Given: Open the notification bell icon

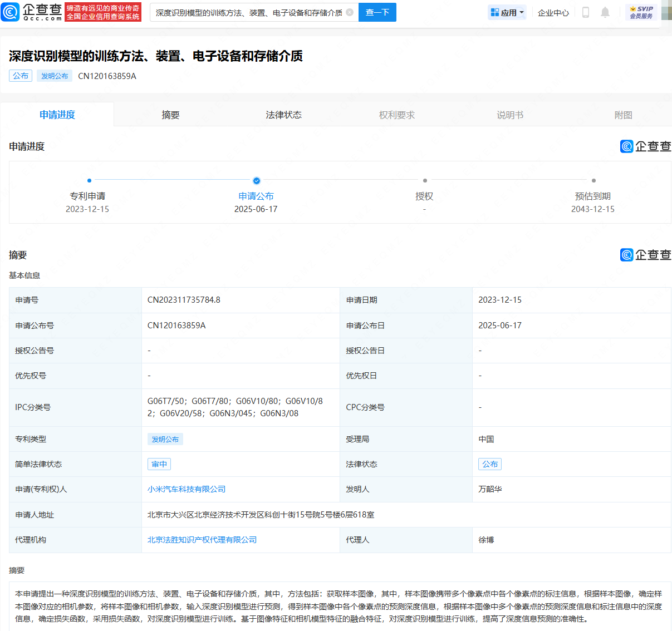Looking at the screenshot, I should click(x=605, y=12).
